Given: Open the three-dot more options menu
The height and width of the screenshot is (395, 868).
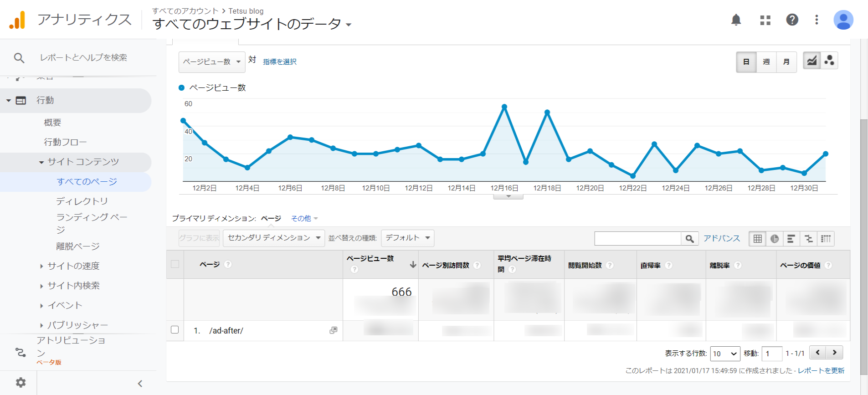Looking at the screenshot, I should tap(817, 20).
